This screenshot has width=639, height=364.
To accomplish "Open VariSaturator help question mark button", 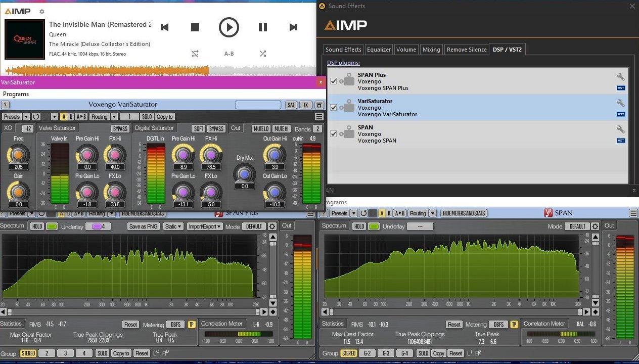I will pyautogui.click(x=6, y=105).
